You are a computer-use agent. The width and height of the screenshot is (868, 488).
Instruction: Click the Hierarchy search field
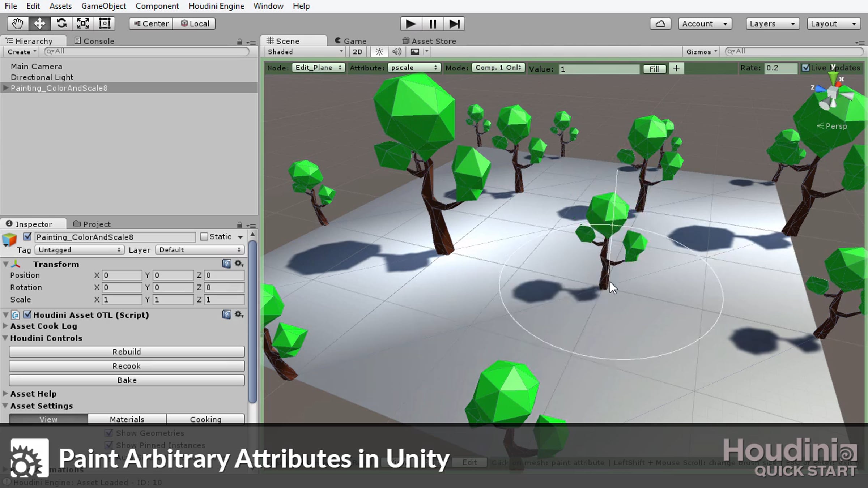click(x=147, y=52)
